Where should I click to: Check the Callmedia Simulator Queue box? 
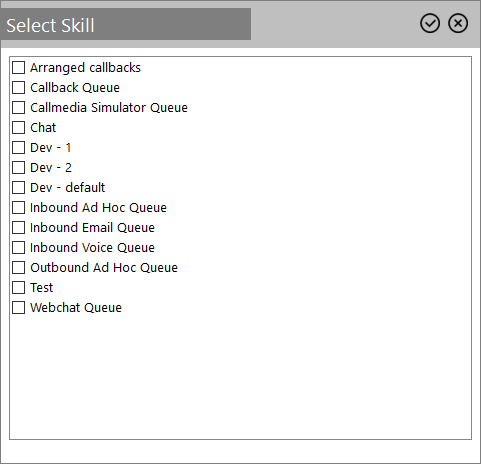click(18, 107)
